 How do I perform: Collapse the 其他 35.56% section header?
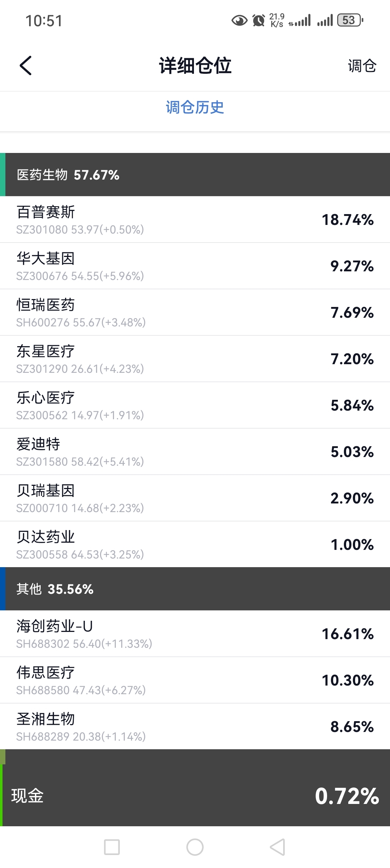pyautogui.click(x=195, y=589)
